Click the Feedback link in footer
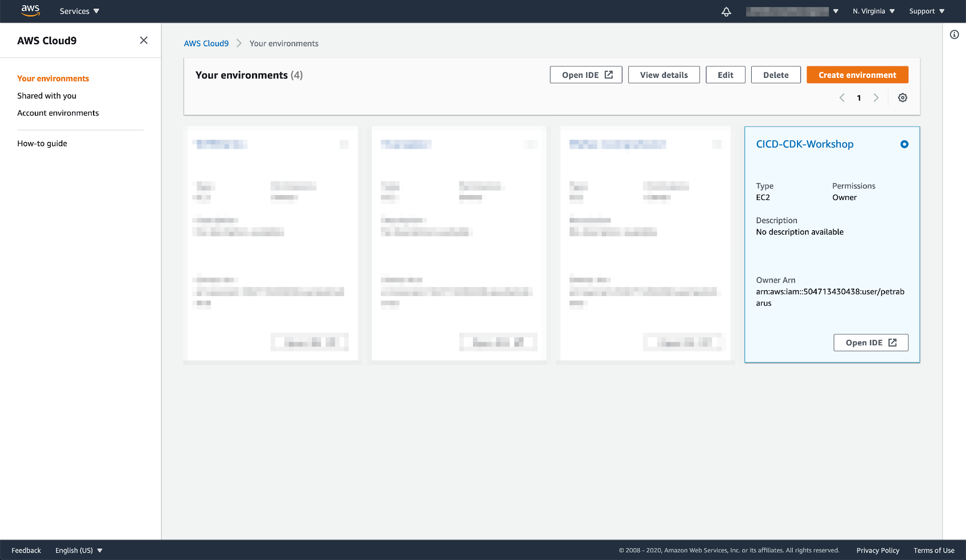The height and width of the screenshot is (560, 966). click(26, 550)
